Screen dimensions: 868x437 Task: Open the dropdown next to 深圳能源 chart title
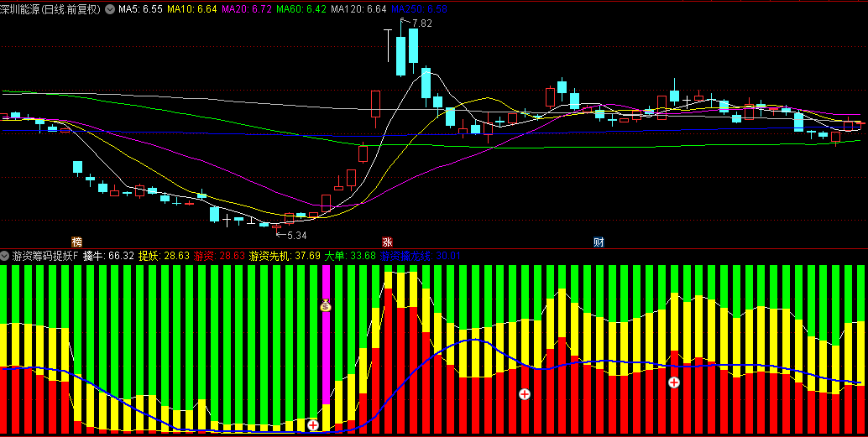point(110,9)
